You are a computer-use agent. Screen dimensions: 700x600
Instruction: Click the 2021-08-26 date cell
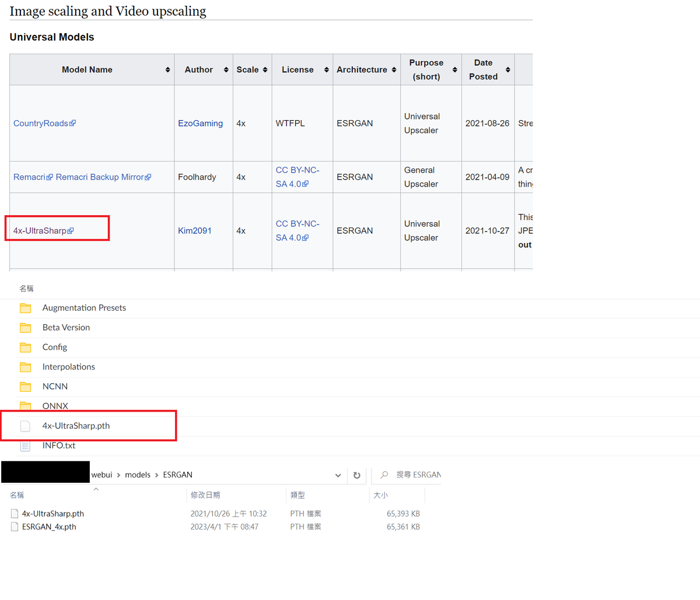[x=487, y=123]
